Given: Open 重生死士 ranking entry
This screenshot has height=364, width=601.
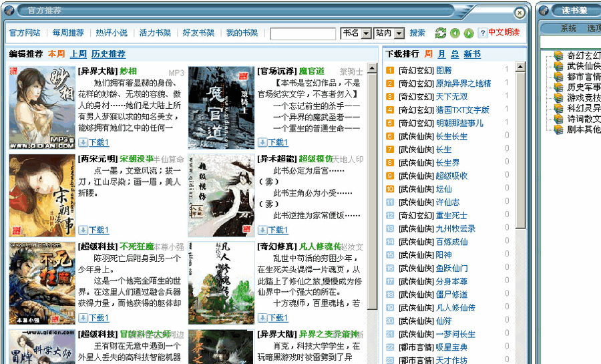Looking at the screenshot, I should [451, 215].
